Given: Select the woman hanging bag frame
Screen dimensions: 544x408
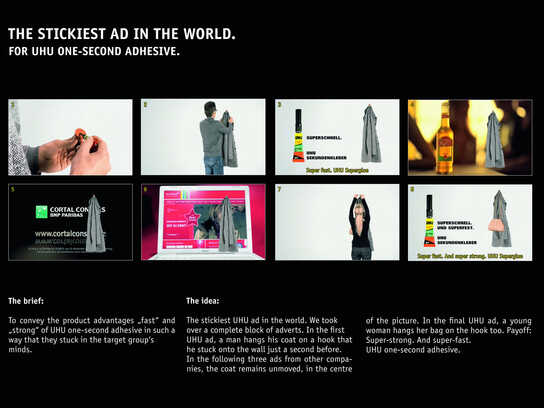Looking at the screenshot, I should click(337, 222).
